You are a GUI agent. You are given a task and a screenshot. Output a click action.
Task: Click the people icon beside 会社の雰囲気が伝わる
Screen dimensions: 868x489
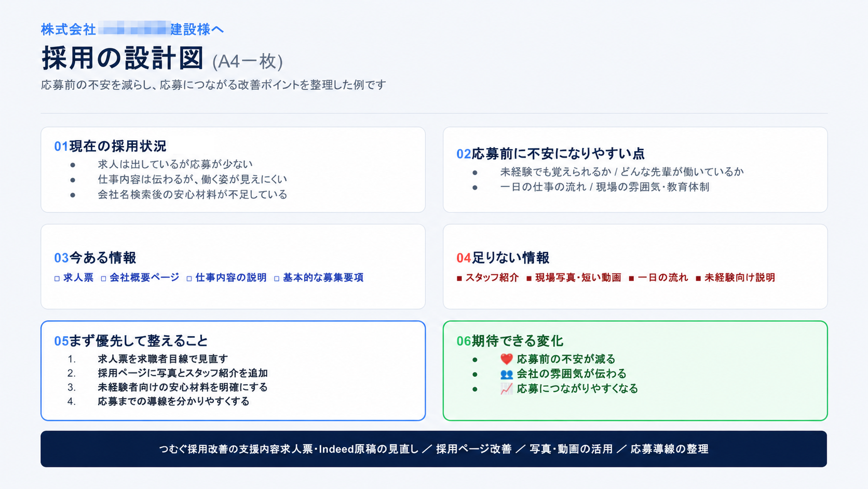click(507, 374)
